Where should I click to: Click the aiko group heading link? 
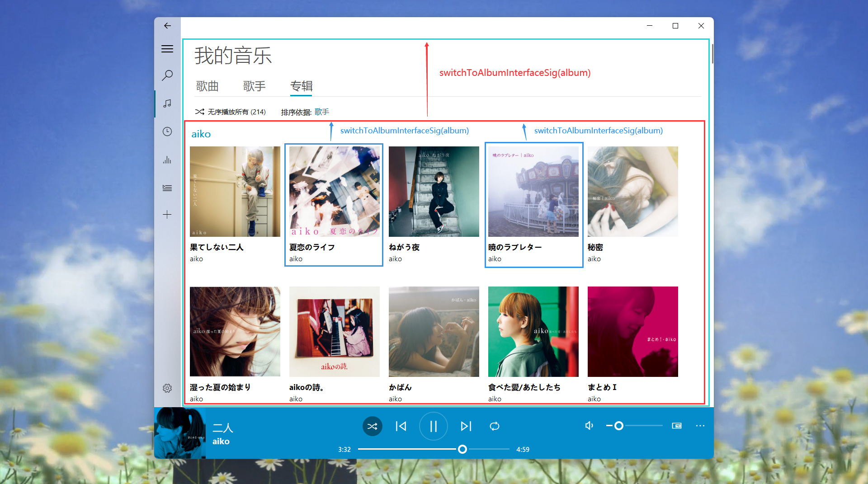pyautogui.click(x=201, y=134)
